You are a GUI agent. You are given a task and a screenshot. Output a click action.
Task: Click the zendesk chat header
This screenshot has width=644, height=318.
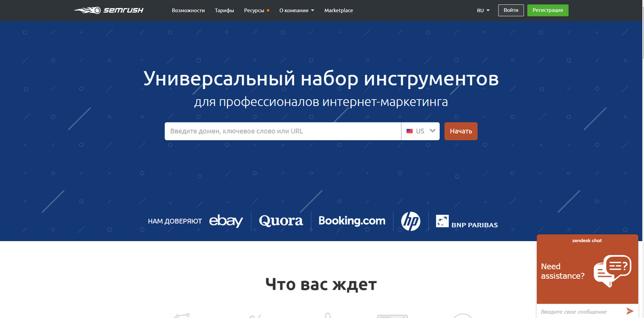[587, 241]
